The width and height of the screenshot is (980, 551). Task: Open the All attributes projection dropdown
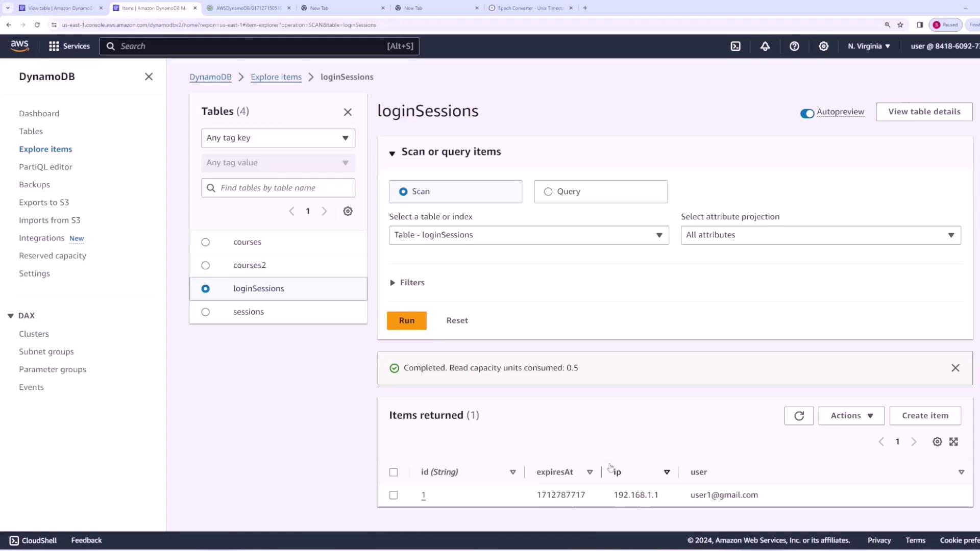tap(821, 235)
